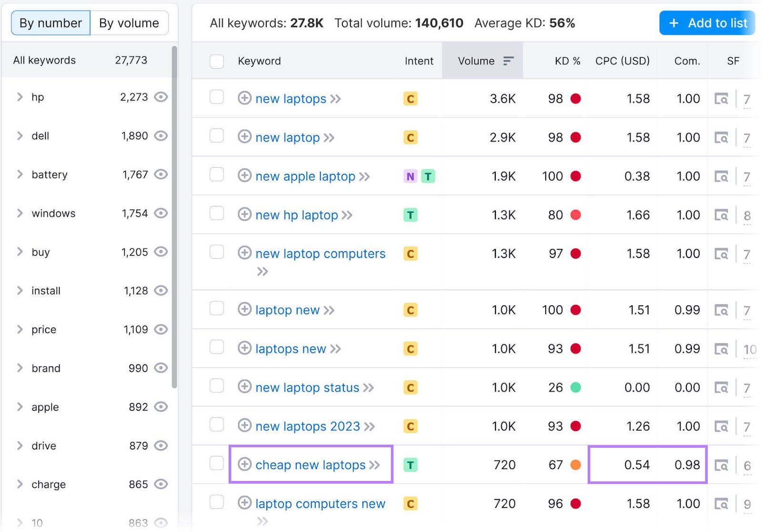Click the Transactional intent badge for "new hp laptop"
This screenshot has height=532, width=762.
point(410,215)
